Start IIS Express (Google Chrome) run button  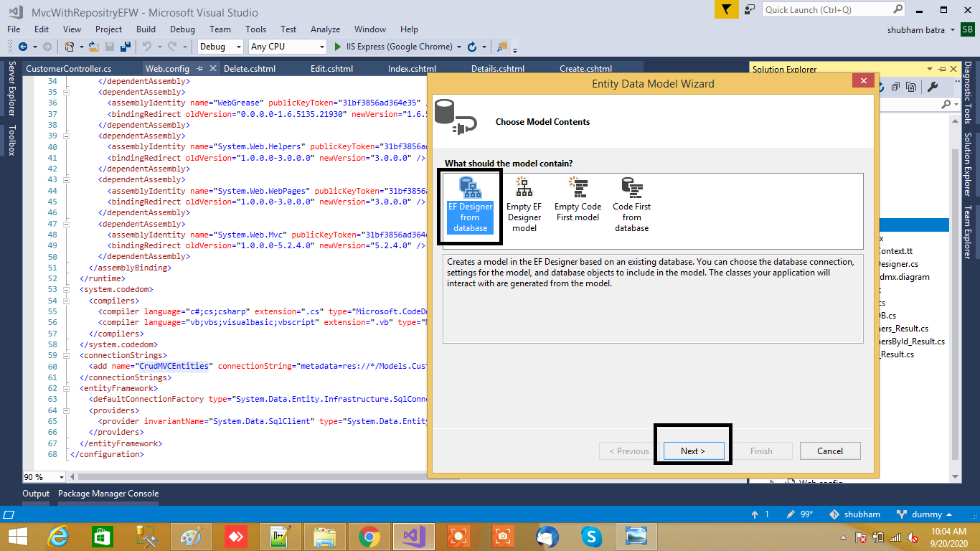394,47
